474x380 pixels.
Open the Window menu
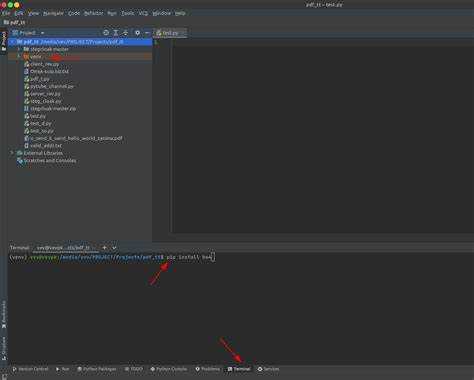(162, 13)
